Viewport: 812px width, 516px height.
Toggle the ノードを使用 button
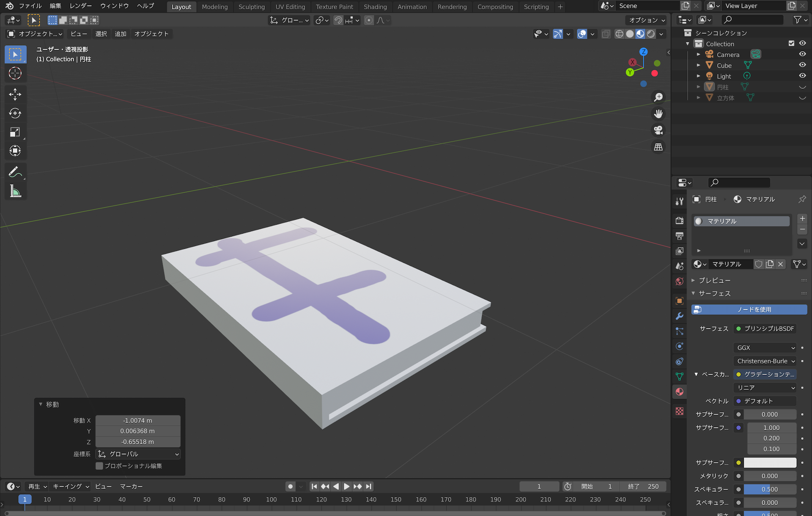(x=749, y=309)
